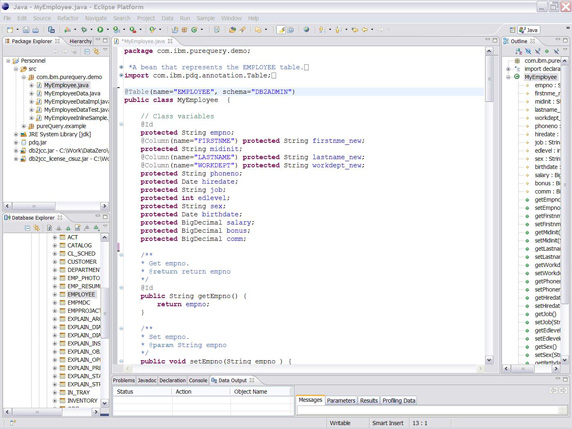Viewport: 572px width, 429px height.
Task: Click the Last Edit Location arrow icon
Action: (x=354, y=30)
